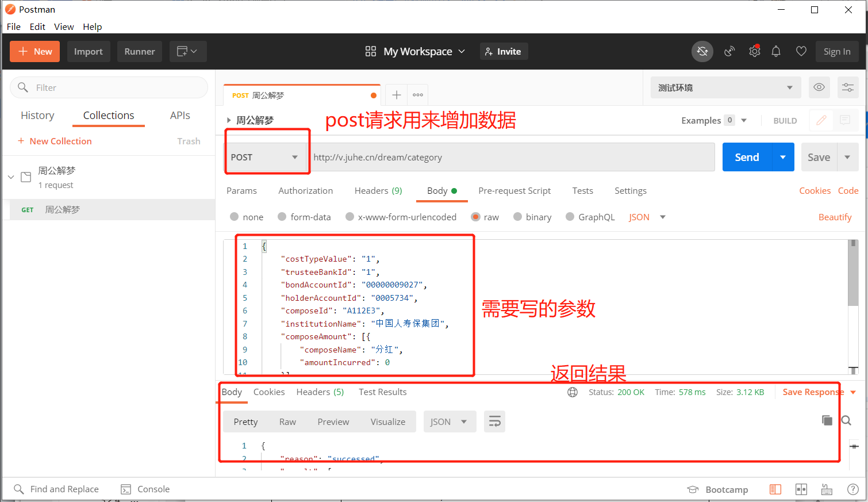
Task: Click Sign In
Action: pos(837,51)
